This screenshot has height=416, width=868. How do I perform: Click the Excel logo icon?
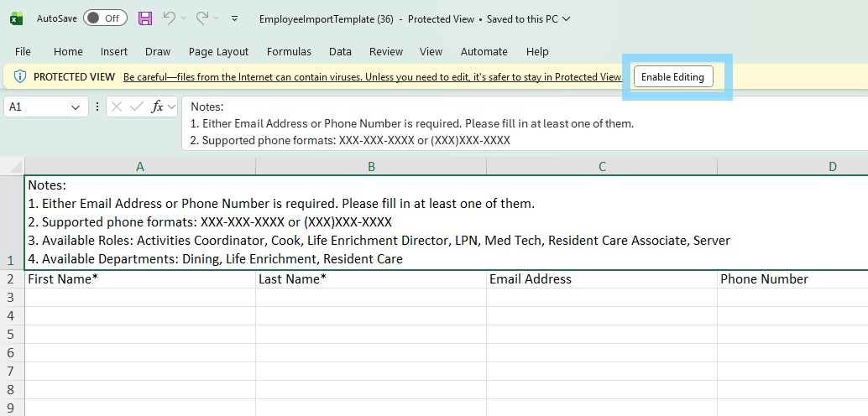16,18
